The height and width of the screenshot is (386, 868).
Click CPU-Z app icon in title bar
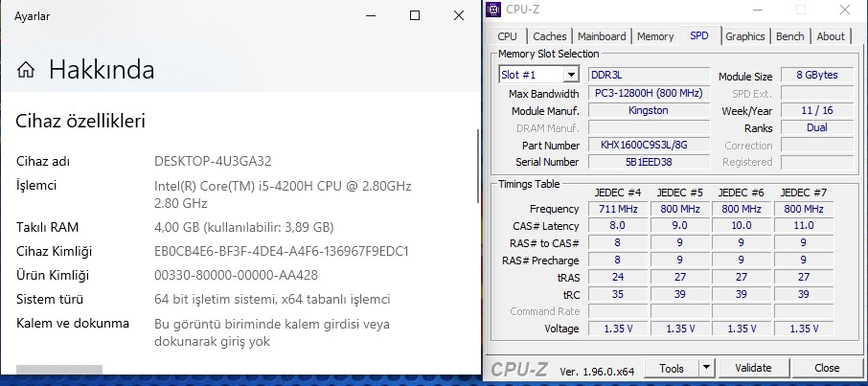[x=493, y=9]
